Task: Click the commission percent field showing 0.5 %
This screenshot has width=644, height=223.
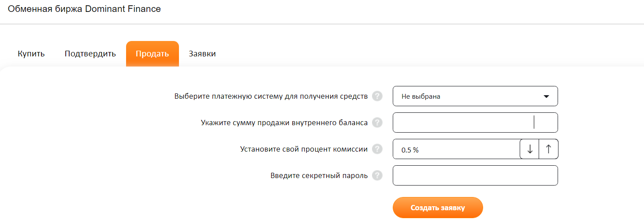Action: [456, 149]
